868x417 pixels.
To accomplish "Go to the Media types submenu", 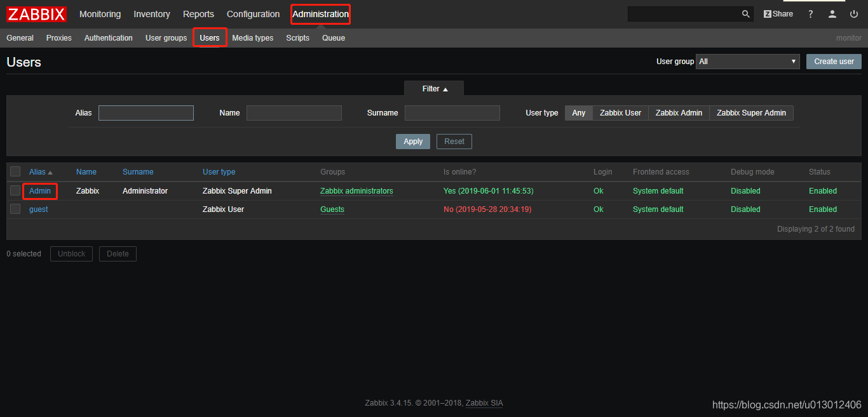I will 253,38.
